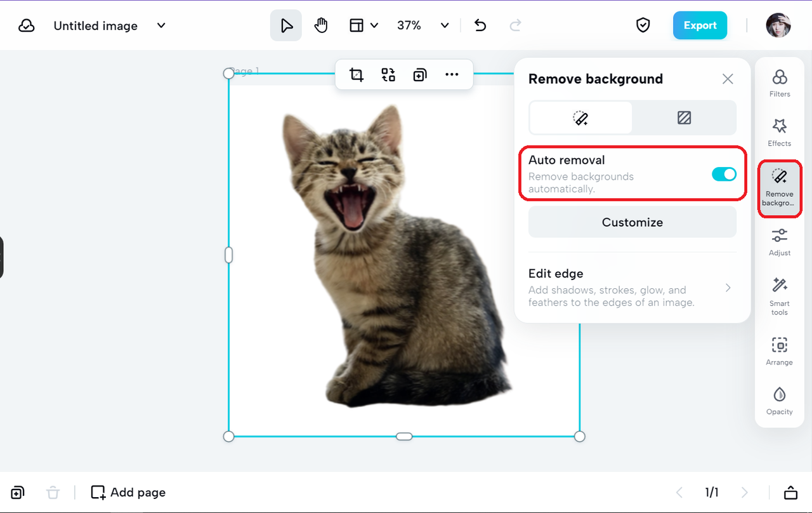The image size is (812, 513).
Task: Select the crop tool in floating toolbar
Action: pos(357,75)
